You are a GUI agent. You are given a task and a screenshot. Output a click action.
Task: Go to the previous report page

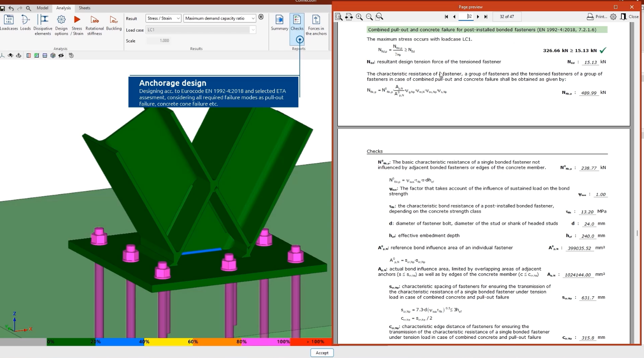[x=454, y=17]
